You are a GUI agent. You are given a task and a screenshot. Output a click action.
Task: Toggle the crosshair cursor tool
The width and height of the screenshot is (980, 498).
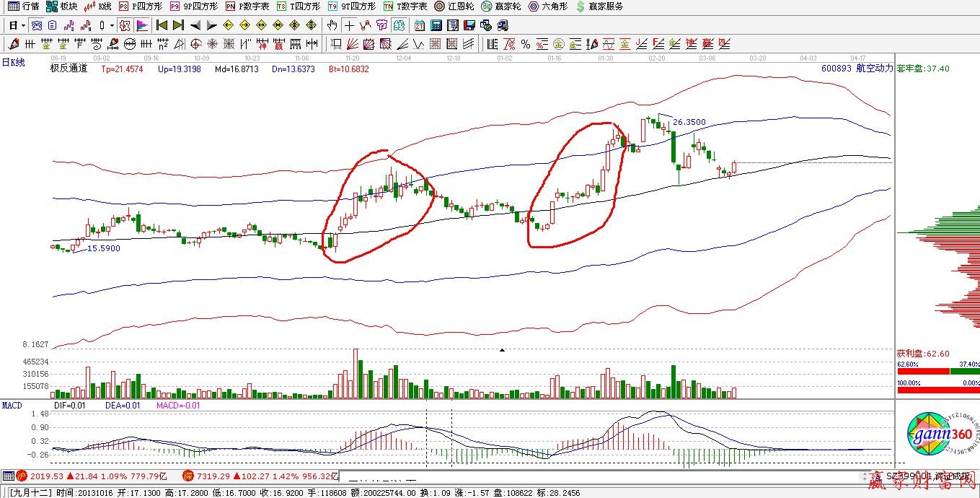tap(350, 25)
